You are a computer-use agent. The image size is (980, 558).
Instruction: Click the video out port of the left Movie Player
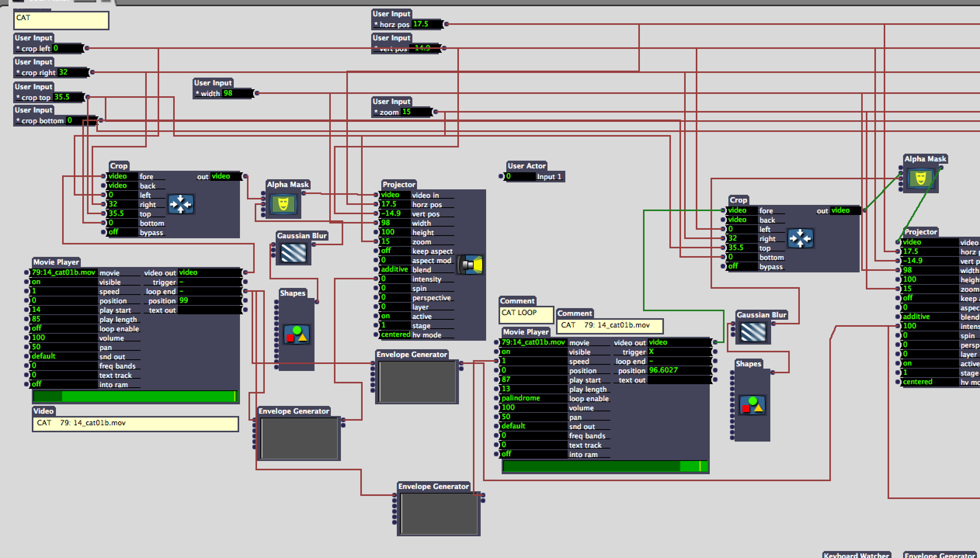(245, 272)
